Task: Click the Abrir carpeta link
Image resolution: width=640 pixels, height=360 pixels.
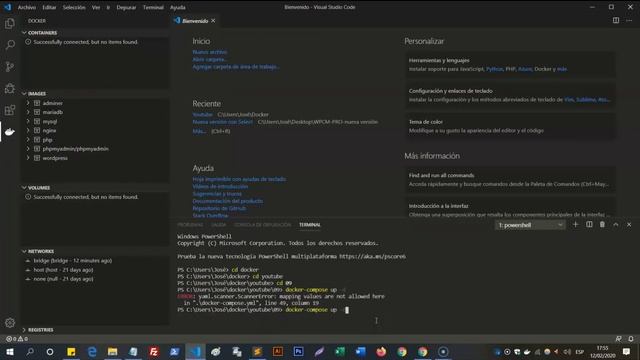Action: pyautogui.click(x=209, y=59)
